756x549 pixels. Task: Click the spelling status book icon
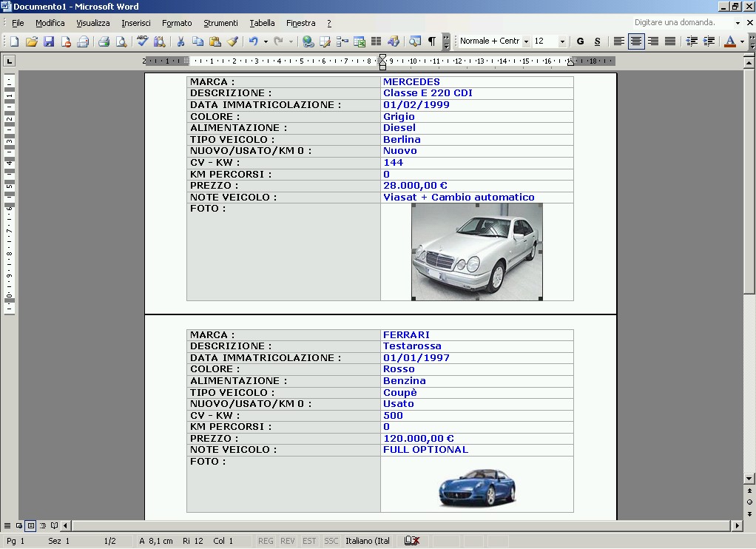pyautogui.click(x=412, y=541)
